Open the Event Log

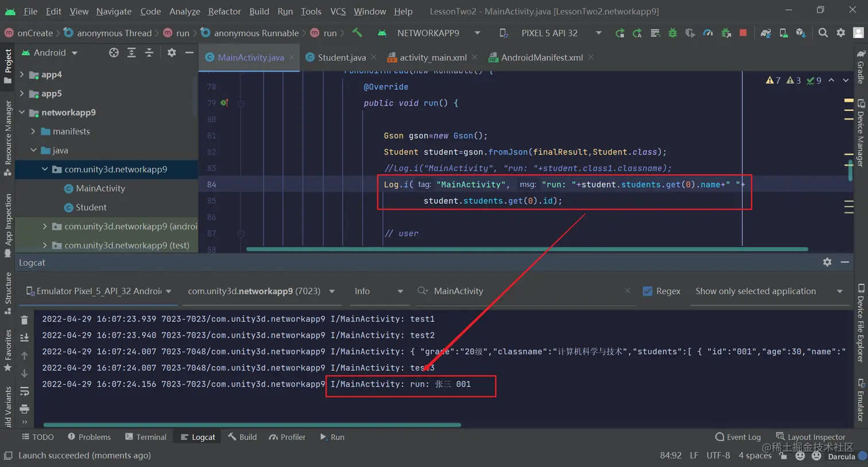tap(738, 437)
